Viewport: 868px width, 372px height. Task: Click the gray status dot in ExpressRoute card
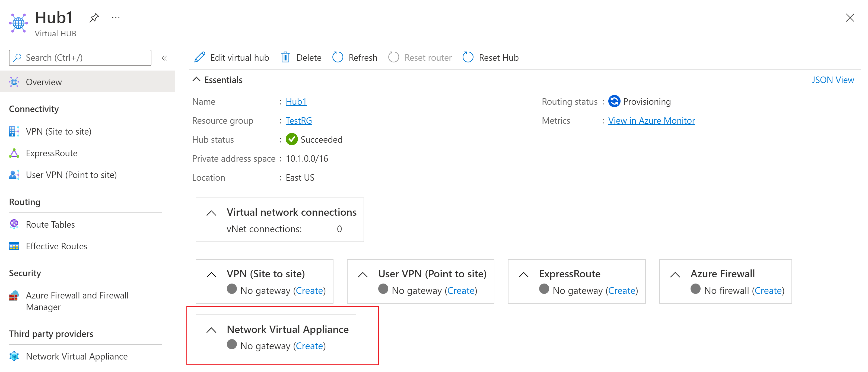pyautogui.click(x=544, y=289)
